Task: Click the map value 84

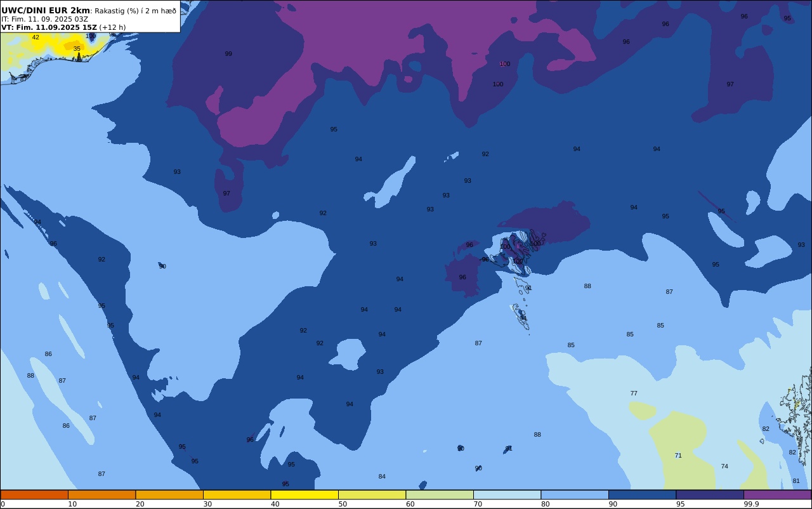Action: tap(382, 477)
